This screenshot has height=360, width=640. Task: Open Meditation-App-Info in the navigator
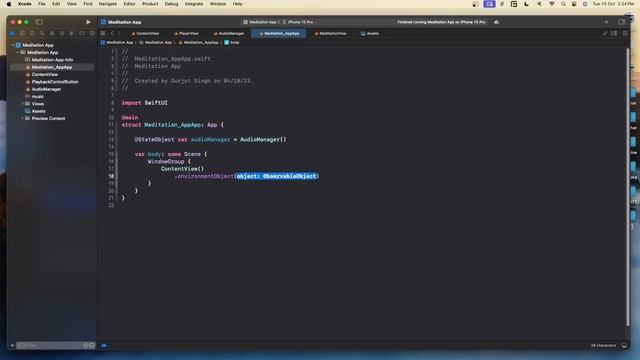52,60
